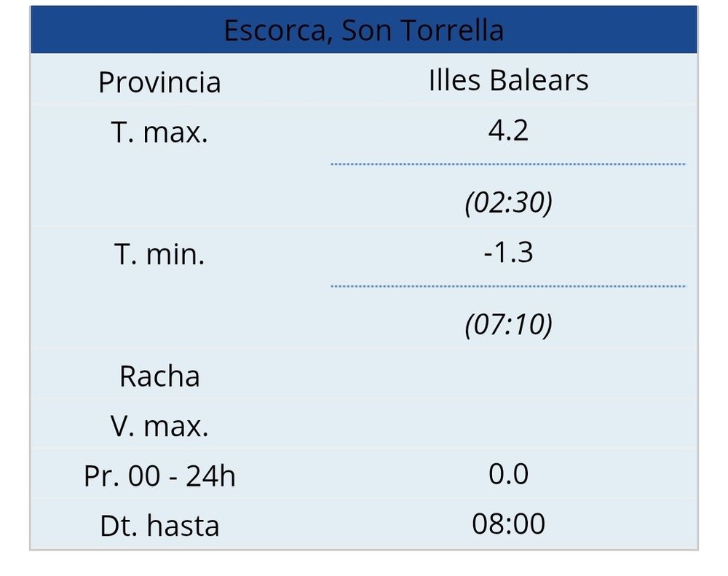Click the 08:00 data time value
Viewport: 728px width, 576px height.
(508, 524)
